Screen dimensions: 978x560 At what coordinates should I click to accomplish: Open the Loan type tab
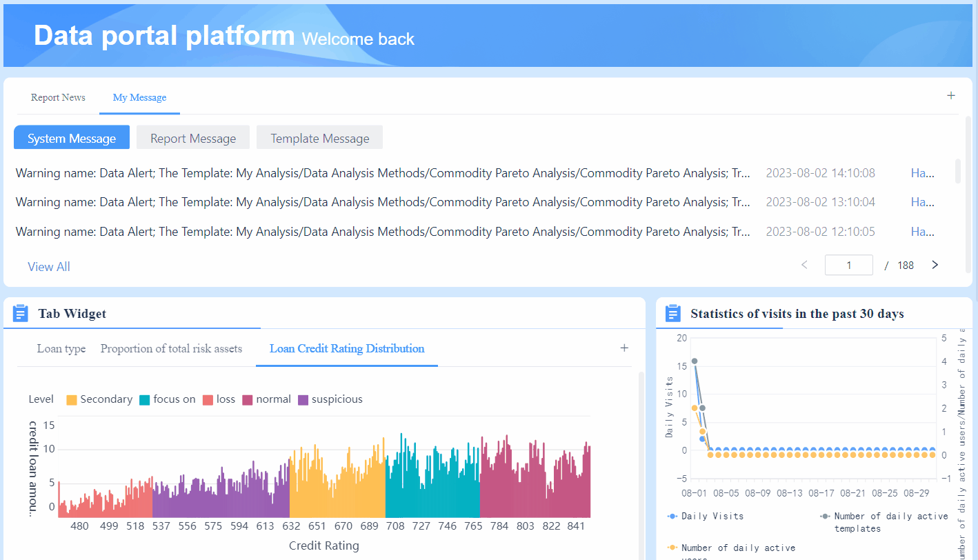point(61,348)
